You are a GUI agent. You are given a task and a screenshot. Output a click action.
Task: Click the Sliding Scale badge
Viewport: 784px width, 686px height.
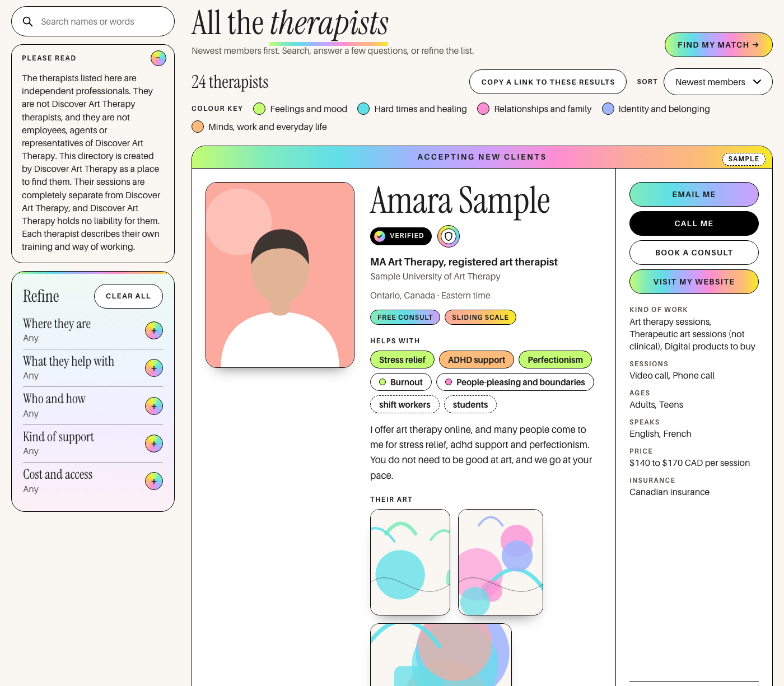480,318
